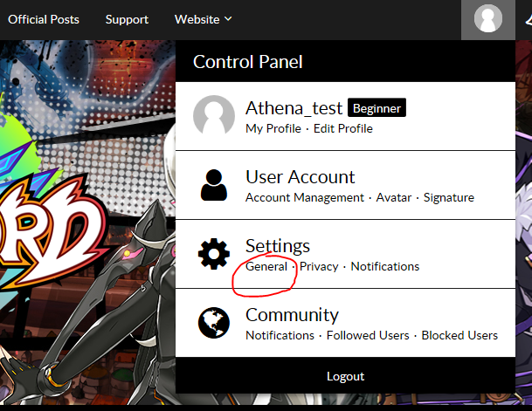
Task: Select the Avatar link under User Account
Action: (394, 197)
